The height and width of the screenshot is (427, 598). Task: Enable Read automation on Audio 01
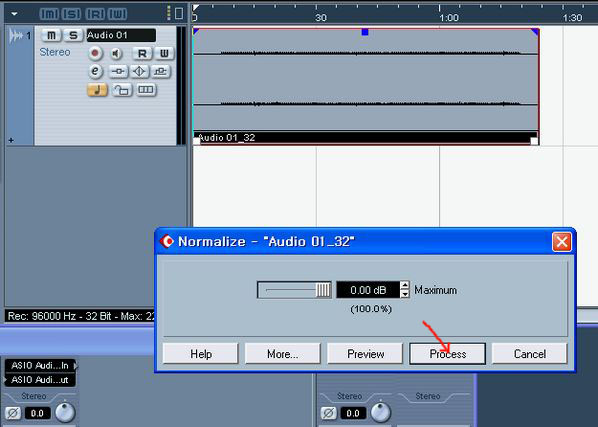[x=142, y=53]
